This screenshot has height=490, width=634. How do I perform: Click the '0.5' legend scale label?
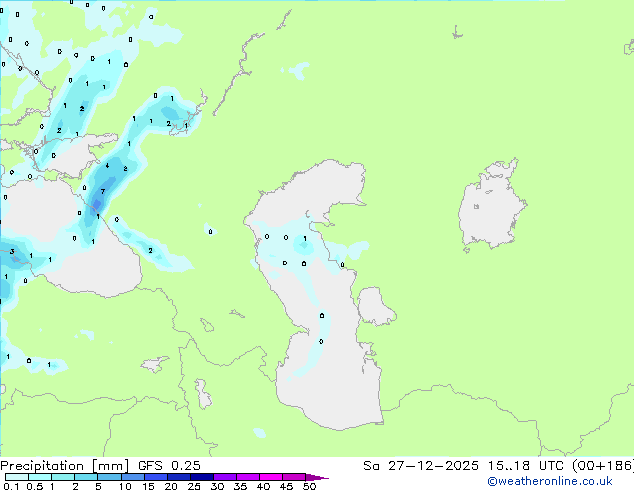(x=35, y=486)
